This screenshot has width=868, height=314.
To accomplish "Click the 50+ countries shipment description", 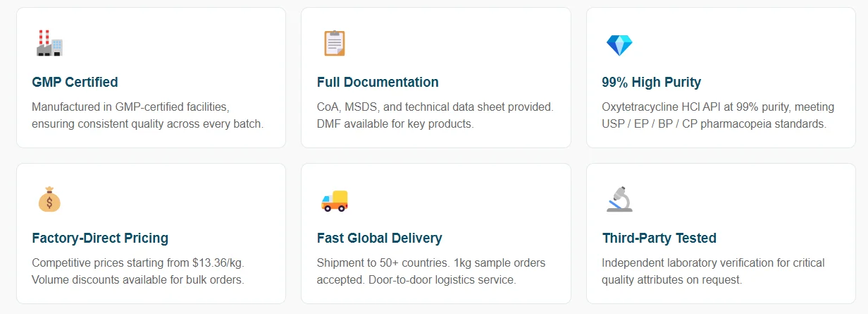I will tap(431, 272).
